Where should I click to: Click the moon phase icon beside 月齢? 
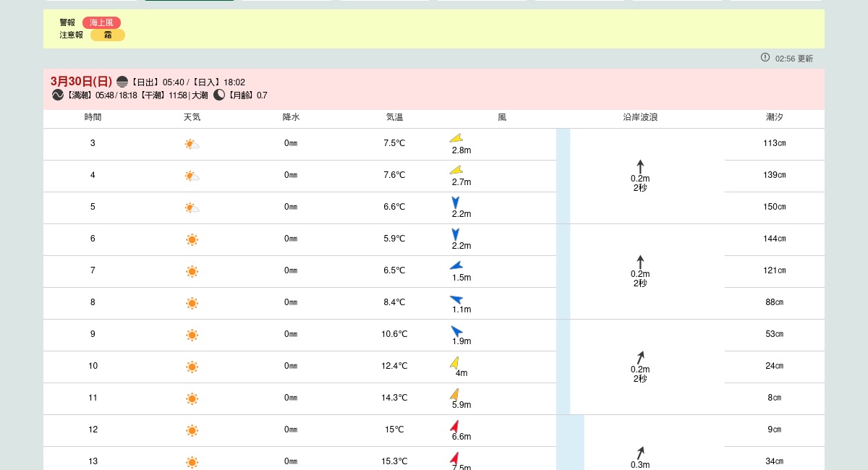pyautogui.click(x=219, y=95)
